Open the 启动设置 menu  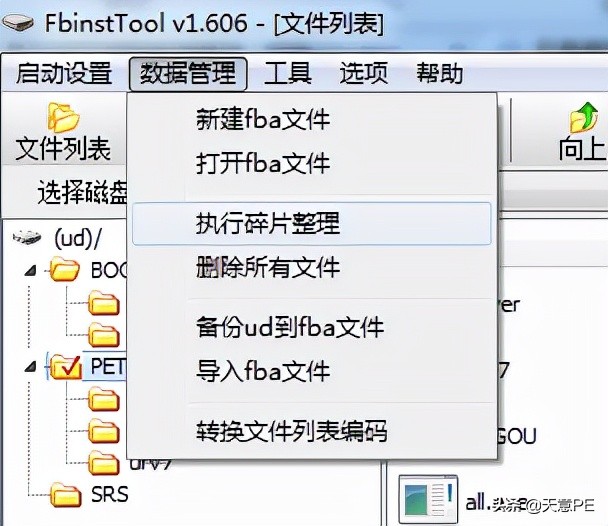(64, 73)
